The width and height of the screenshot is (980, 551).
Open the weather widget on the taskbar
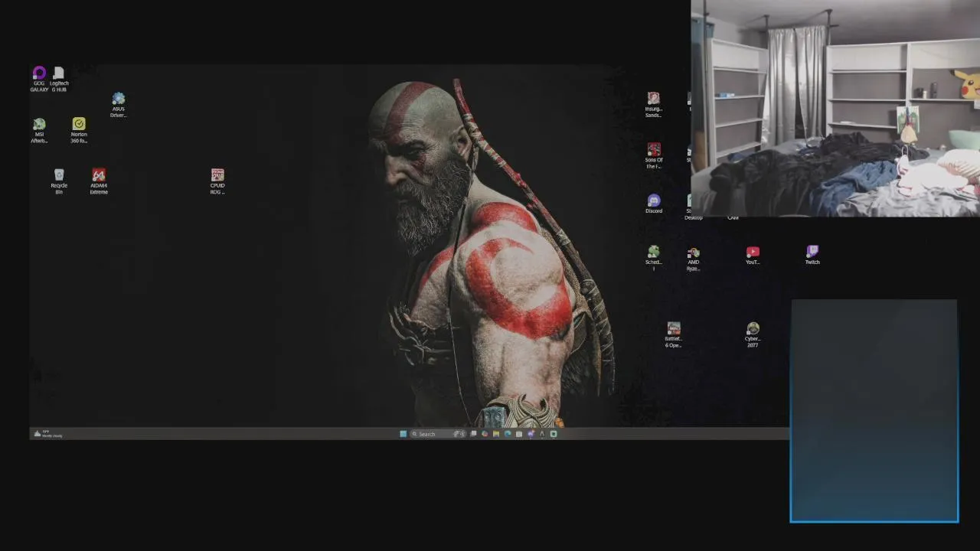click(47, 434)
